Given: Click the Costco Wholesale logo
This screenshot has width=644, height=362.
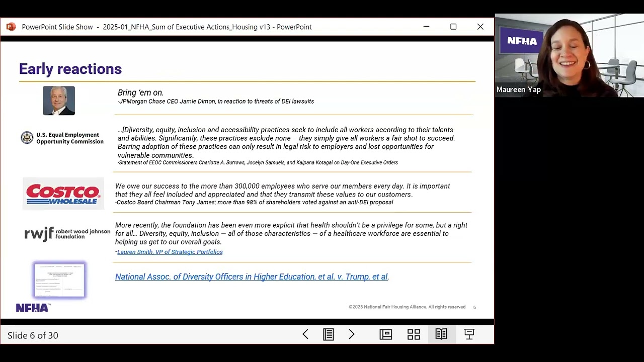Looking at the screenshot, I should 63,194.
